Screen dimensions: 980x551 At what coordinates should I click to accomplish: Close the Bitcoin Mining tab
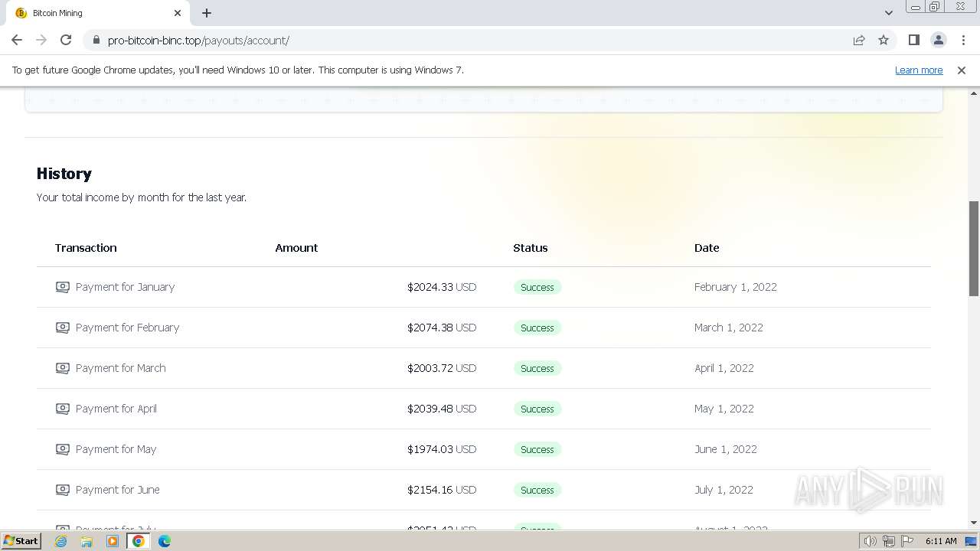(178, 13)
